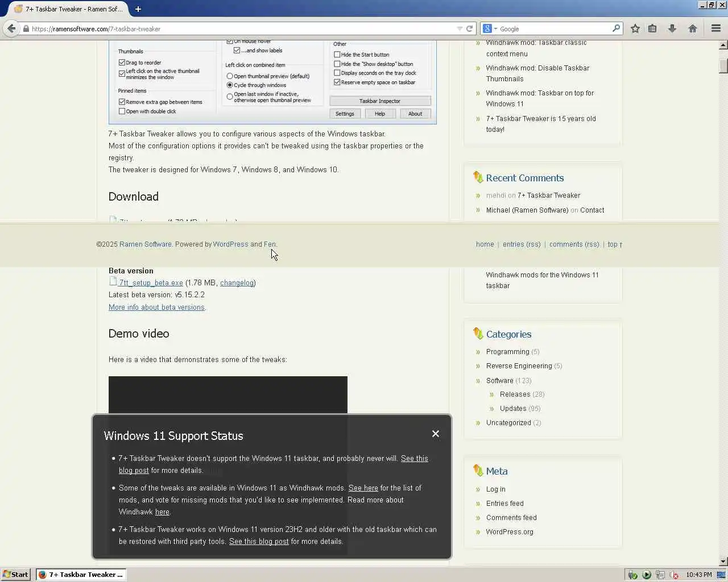Screen dimensions: 728x582
Task: Click the Log in link under Meta
Action: pyautogui.click(x=495, y=489)
